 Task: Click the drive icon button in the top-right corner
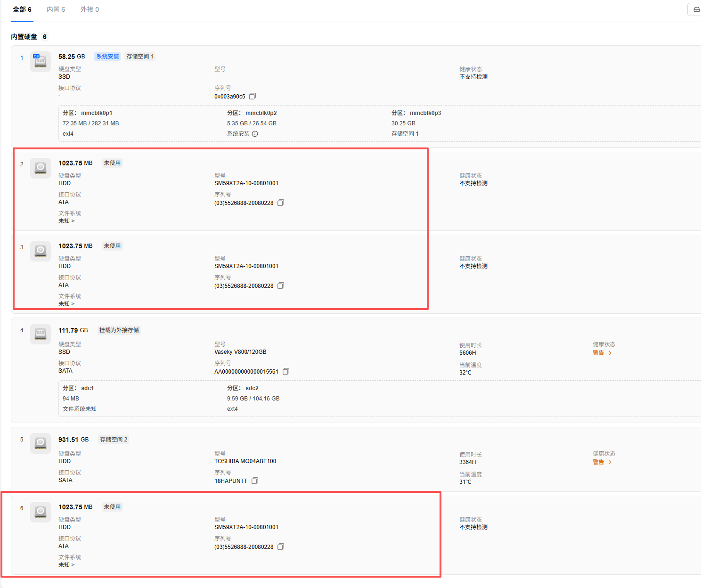(x=696, y=9)
